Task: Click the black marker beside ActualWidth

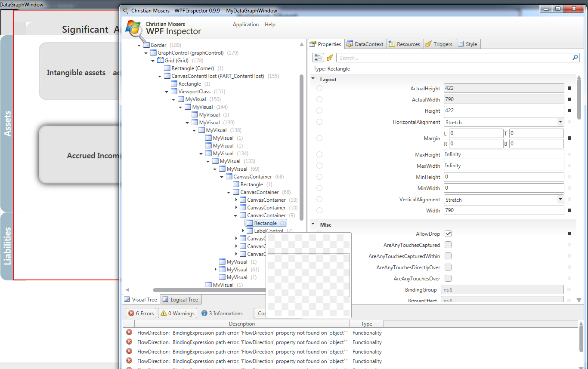Action: click(x=569, y=99)
